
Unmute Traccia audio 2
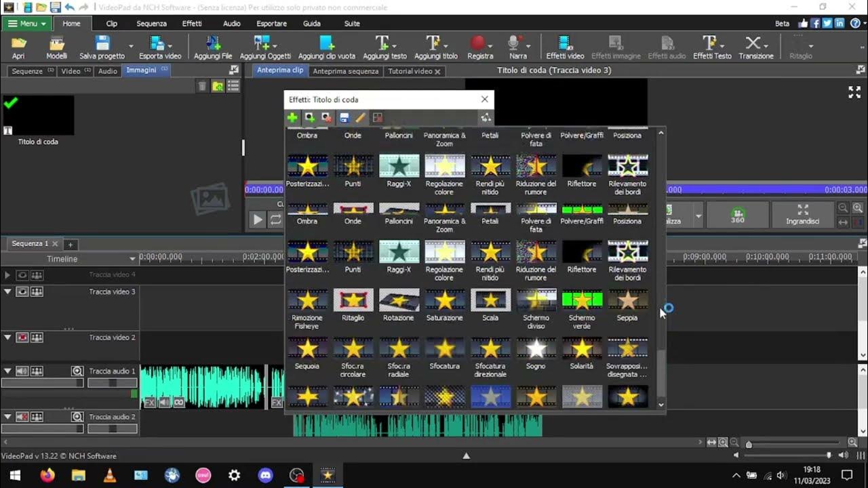pyautogui.click(x=22, y=417)
